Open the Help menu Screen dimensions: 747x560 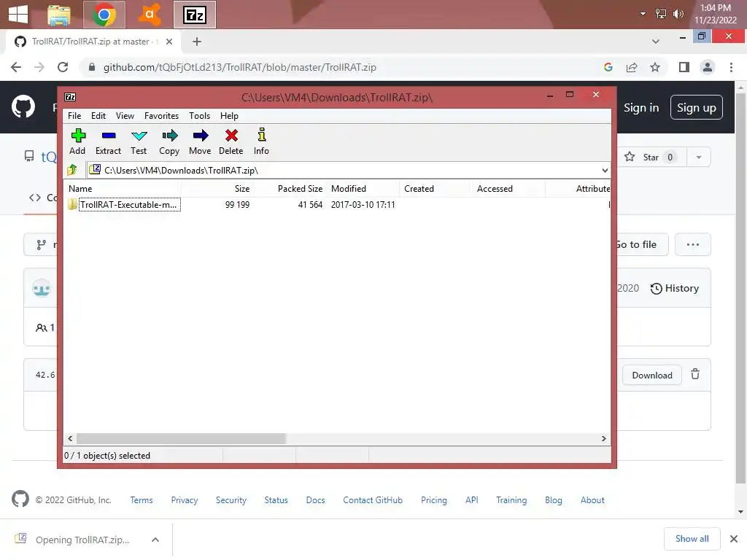(229, 116)
